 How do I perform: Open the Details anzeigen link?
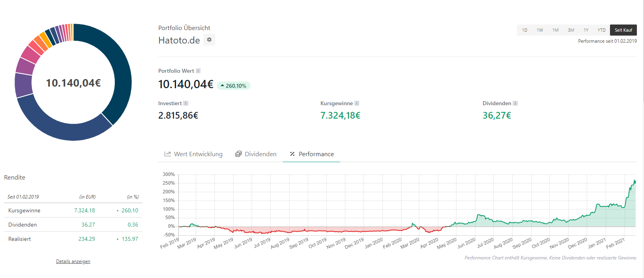point(73,261)
